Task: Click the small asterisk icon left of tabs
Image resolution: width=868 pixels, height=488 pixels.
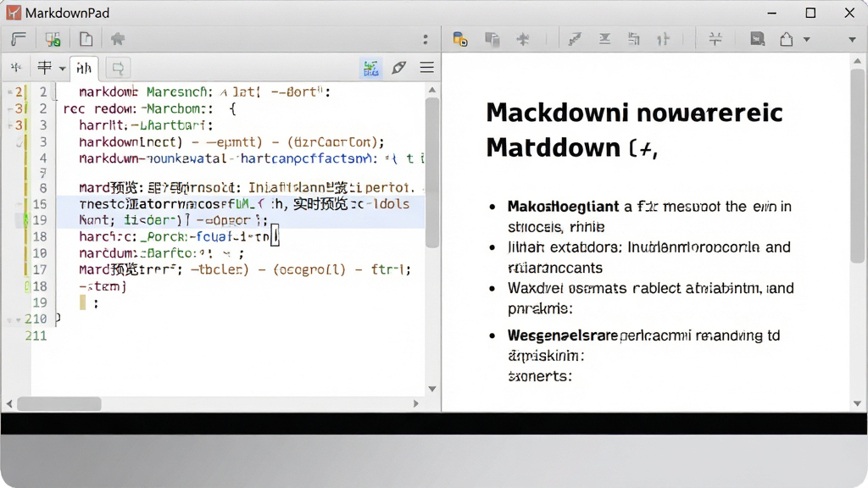Action: coord(16,68)
